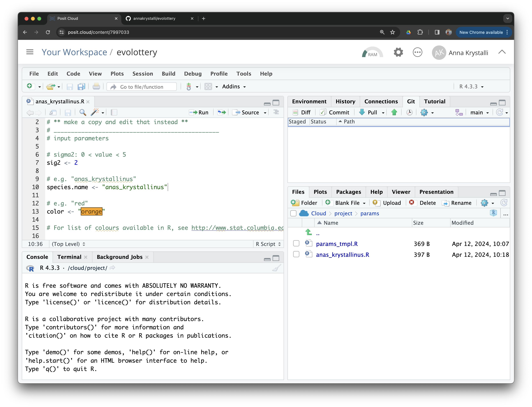Open the (Top Level) scope selector
Image resolution: width=532 pixels, height=407 pixels.
(69, 244)
